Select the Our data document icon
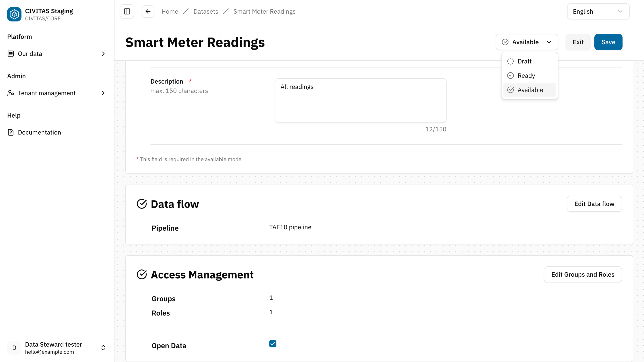Viewport: 644px width, 362px height. click(11, 53)
